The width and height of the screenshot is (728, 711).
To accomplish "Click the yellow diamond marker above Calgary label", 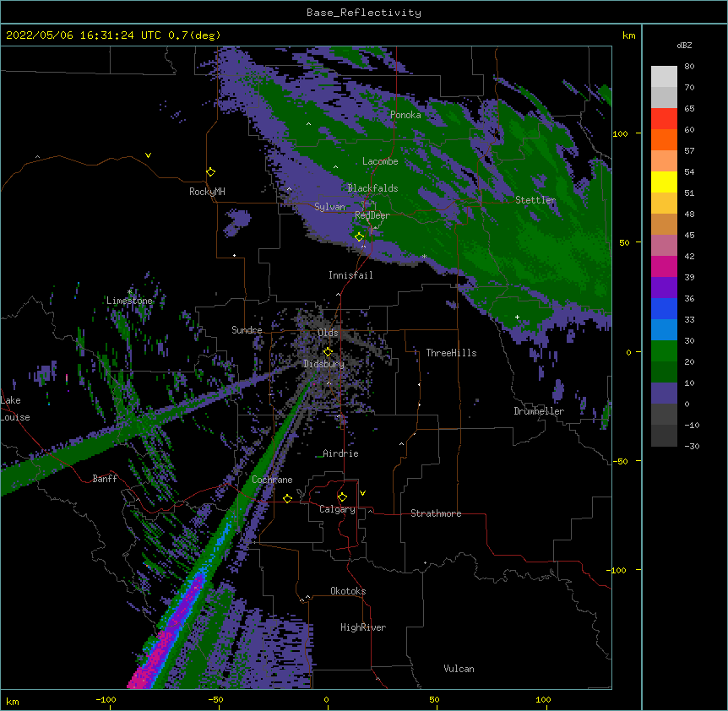I will click(342, 497).
